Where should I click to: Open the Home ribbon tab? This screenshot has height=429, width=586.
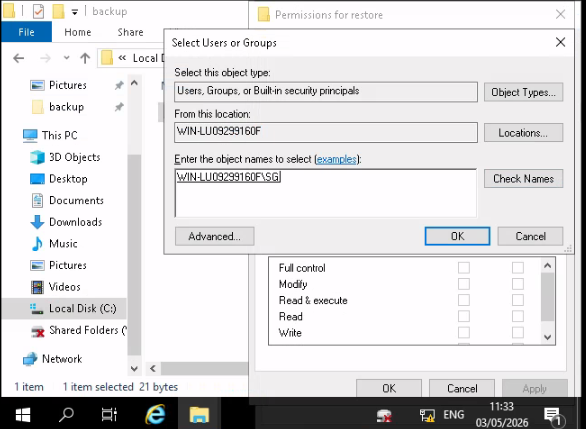tap(78, 32)
